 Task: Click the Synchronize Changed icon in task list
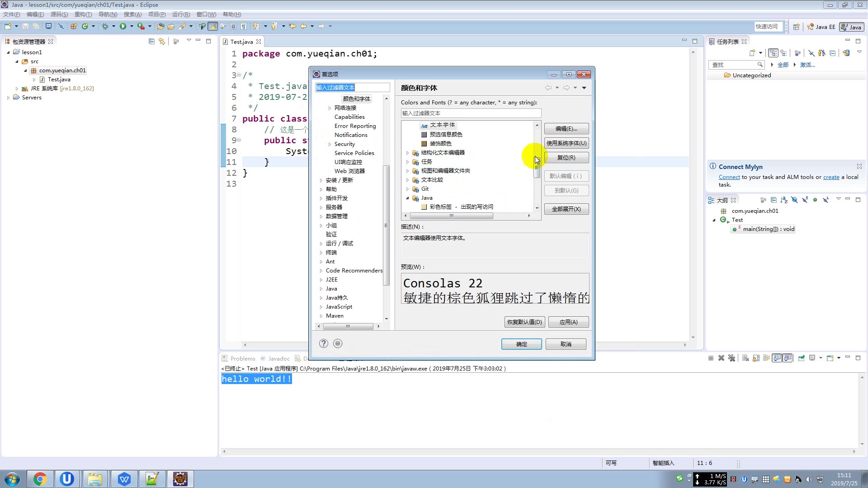tap(846, 53)
